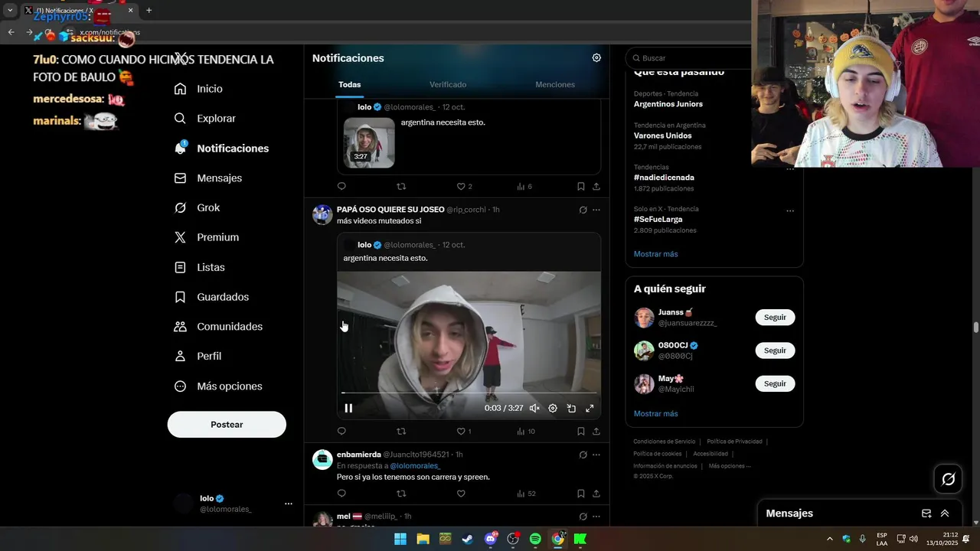The height and width of the screenshot is (551, 980).
Task: View analytics of post with 10 views
Action: 525,431
